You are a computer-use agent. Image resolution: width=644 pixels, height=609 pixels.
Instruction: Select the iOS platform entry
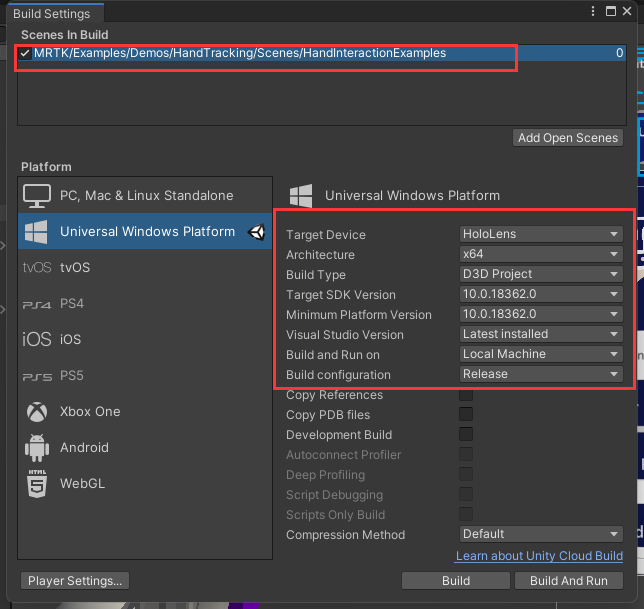tap(145, 339)
